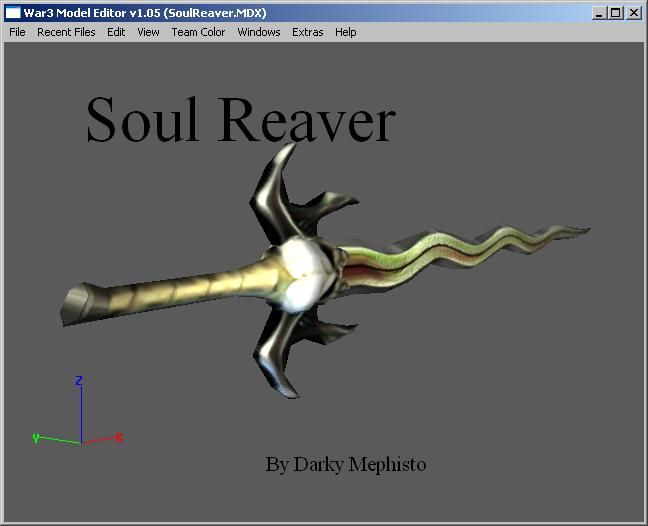Click the title bar text 'War3 Model Editor v1.05'
648x526 pixels.
(92, 13)
